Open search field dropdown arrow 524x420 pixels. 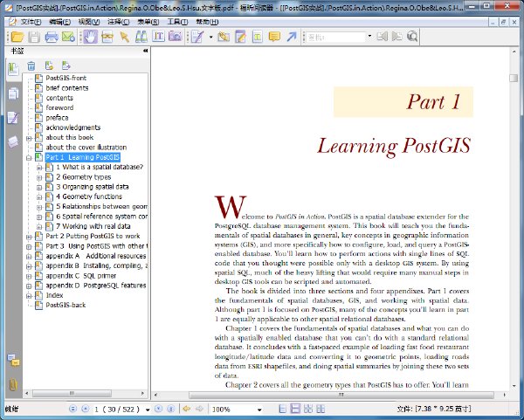click(369, 36)
